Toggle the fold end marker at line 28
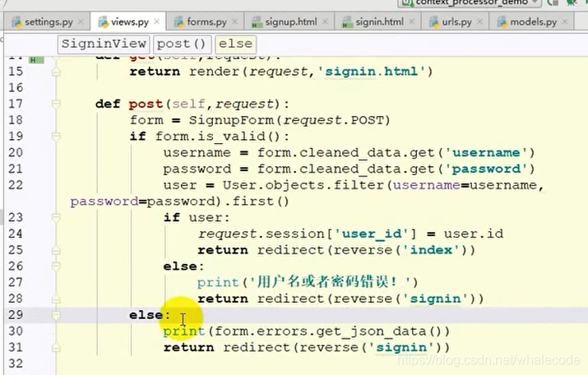588x375 pixels. pyautogui.click(x=56, y=299)
